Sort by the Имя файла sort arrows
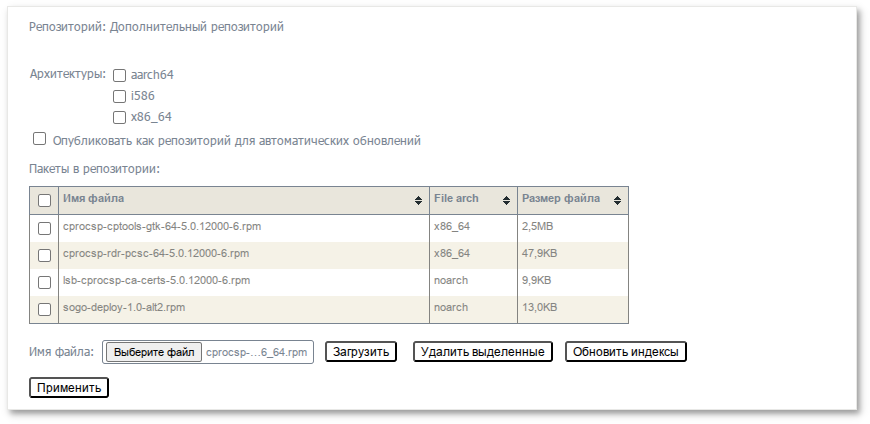The height and width of the screenshot is (424, 870). [418, 200]
